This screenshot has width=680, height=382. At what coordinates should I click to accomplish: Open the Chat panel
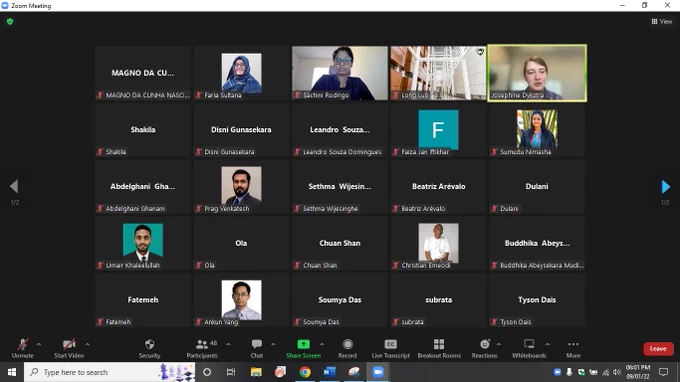257,348
